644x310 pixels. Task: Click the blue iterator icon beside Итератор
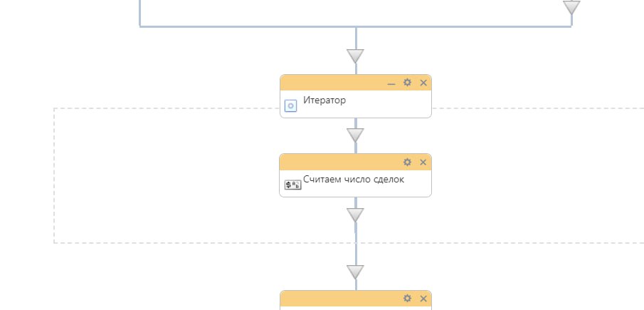coord(290,105)
